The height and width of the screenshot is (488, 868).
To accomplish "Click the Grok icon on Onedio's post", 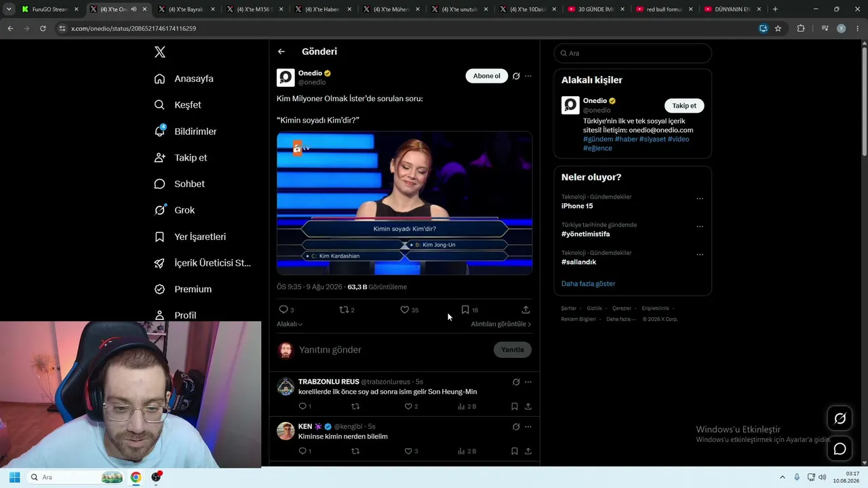I will coord(516,76).
